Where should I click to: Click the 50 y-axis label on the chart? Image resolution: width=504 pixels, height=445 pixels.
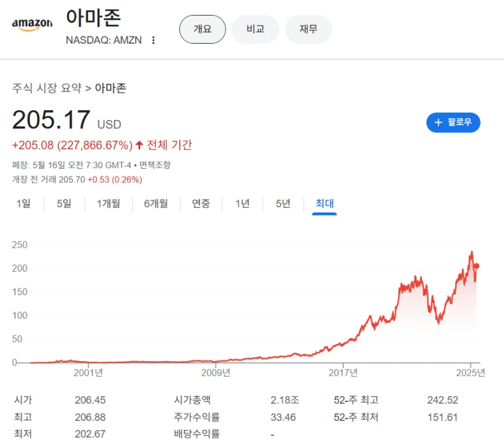(x=17, y=339)
